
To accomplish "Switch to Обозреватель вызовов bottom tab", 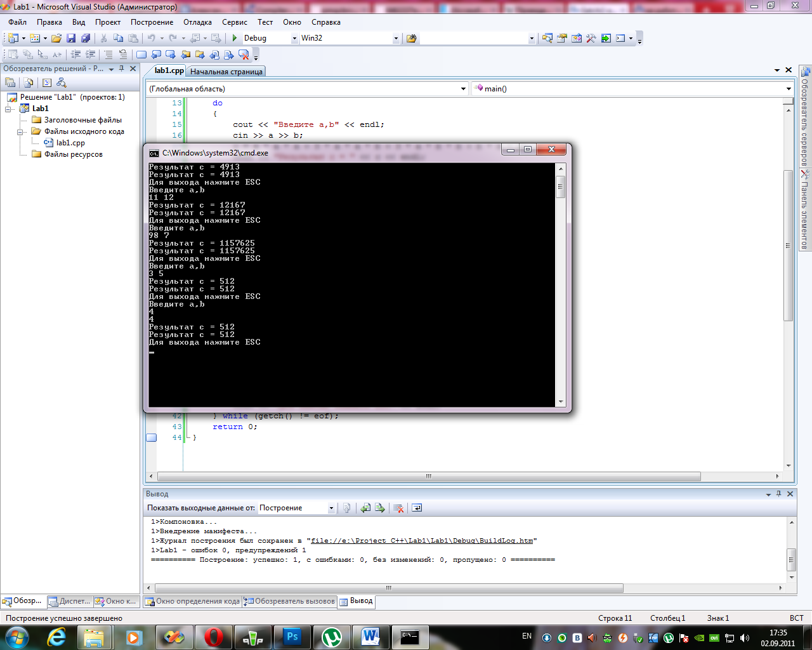I will [x=290, y=601].
